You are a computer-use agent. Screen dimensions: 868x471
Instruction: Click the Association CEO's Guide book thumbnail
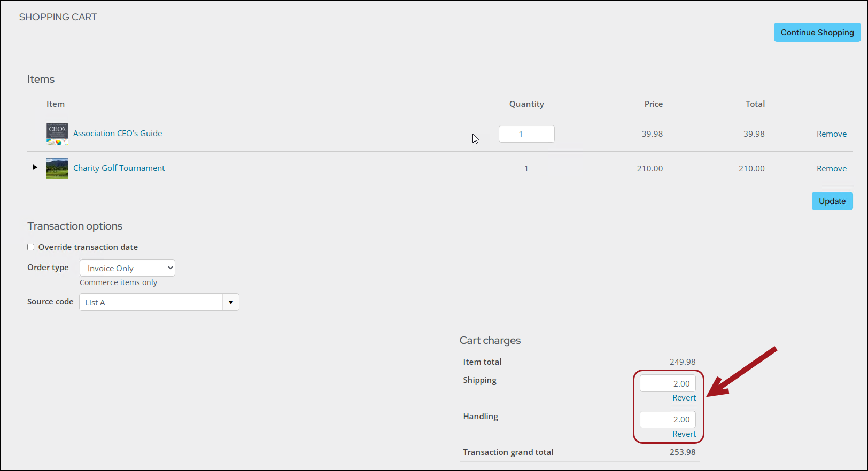(x=57, y=134)
